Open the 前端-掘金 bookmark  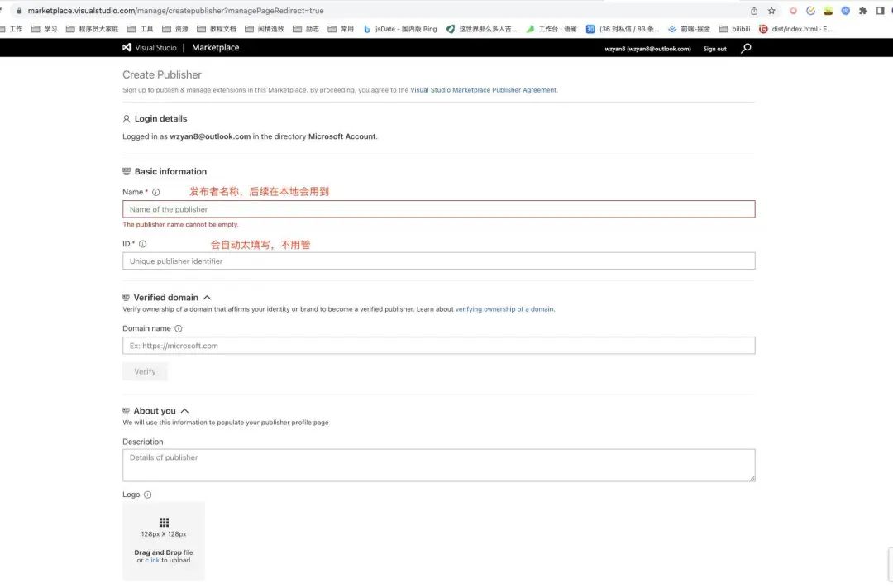(x=689, y=29)
